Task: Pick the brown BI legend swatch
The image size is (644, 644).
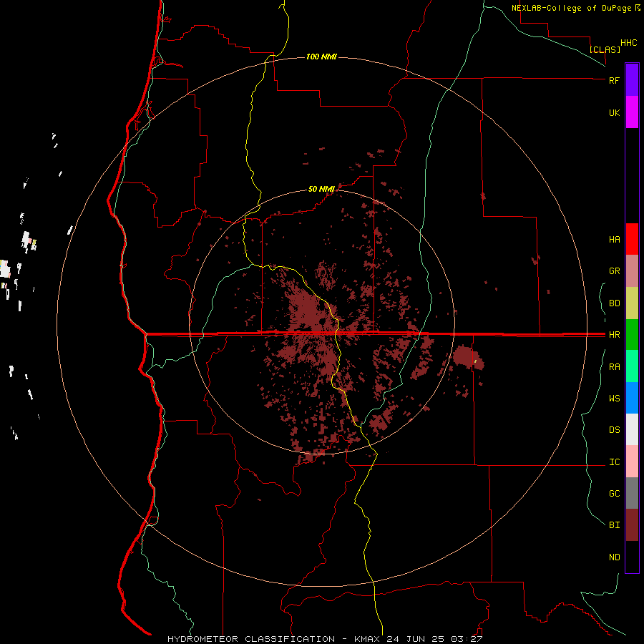Action: (632, 525)
